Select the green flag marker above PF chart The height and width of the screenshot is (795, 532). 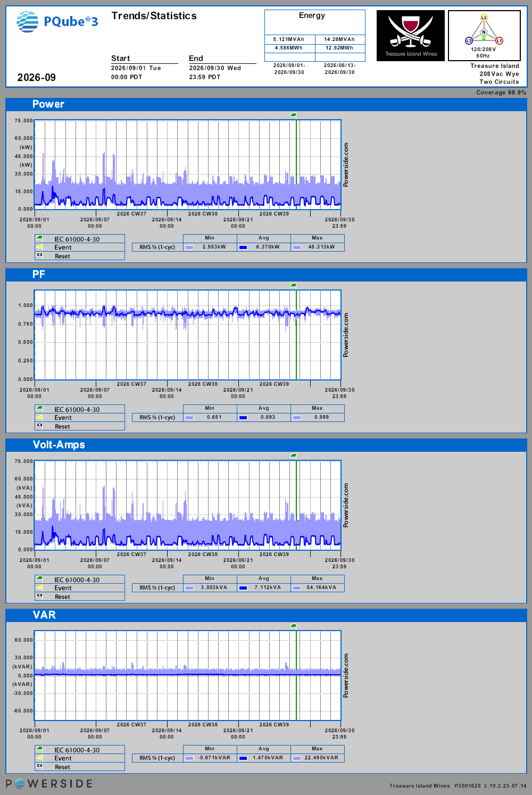(x=294, y=285)
